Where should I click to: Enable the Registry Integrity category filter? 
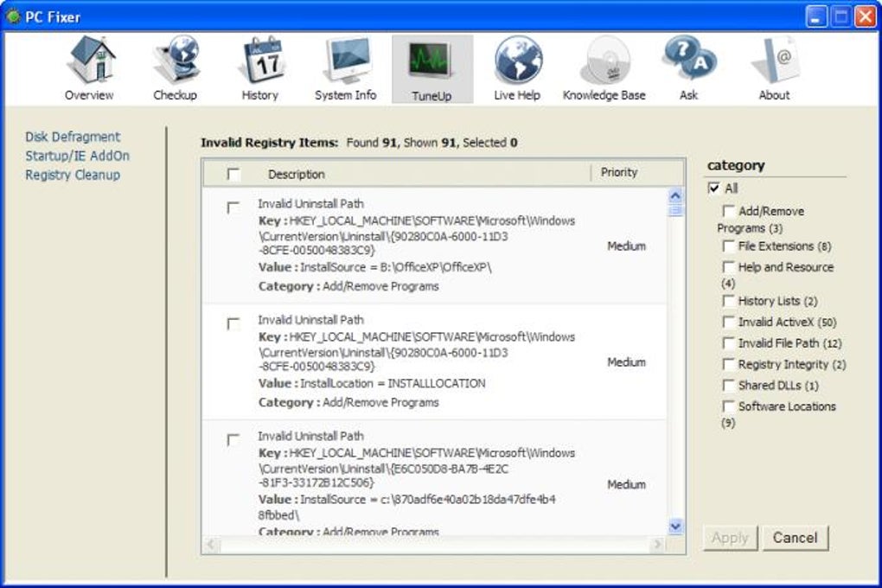click(728, 364)
